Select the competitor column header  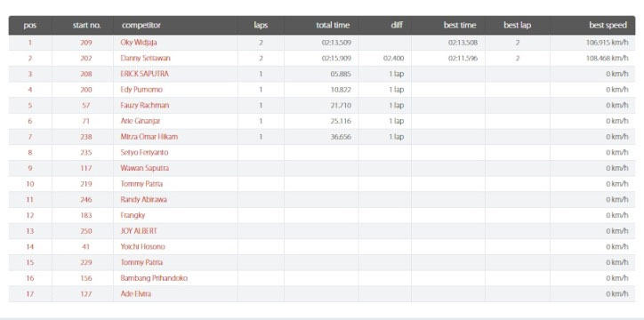tap(141, 25)
